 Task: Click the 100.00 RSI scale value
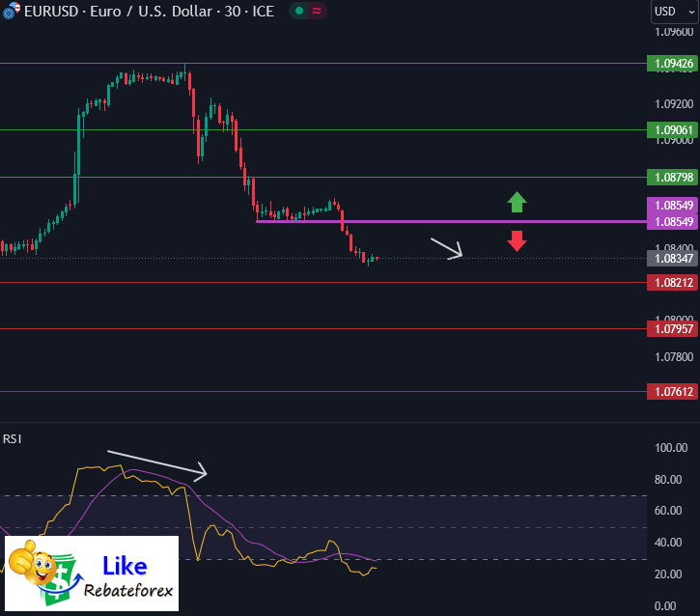[671, 448]
